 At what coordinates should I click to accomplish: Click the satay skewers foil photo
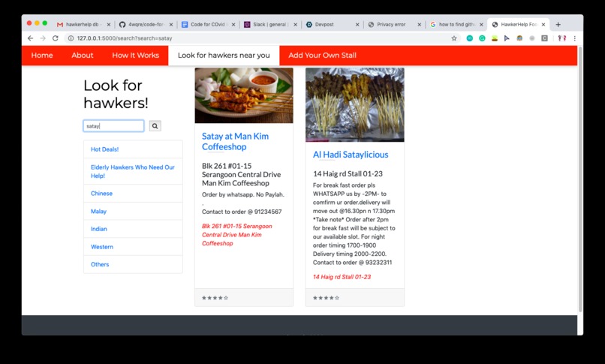pos(355,105)
